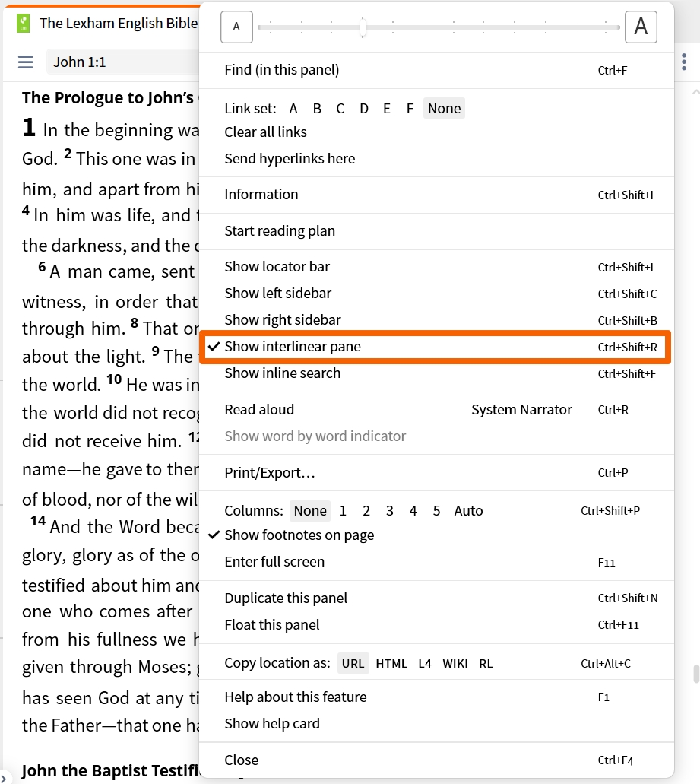
Task: Decrease text size with small A button
Action: (x=236, y=27)
